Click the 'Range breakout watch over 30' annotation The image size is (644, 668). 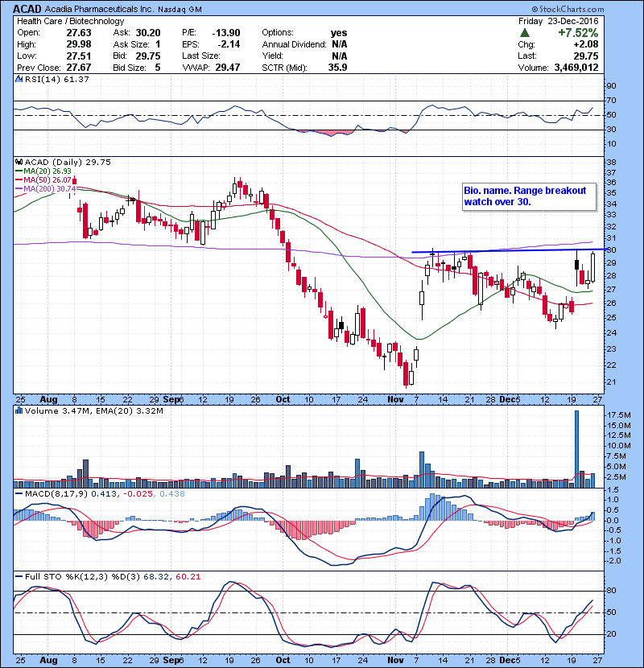[530, 196]
